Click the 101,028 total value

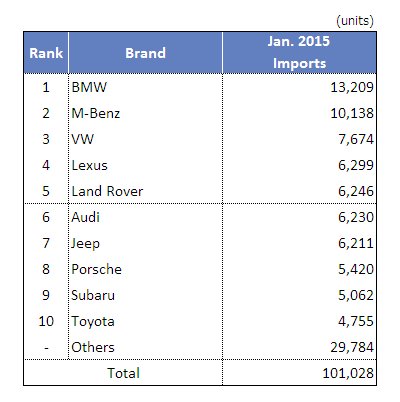[348, 373]
